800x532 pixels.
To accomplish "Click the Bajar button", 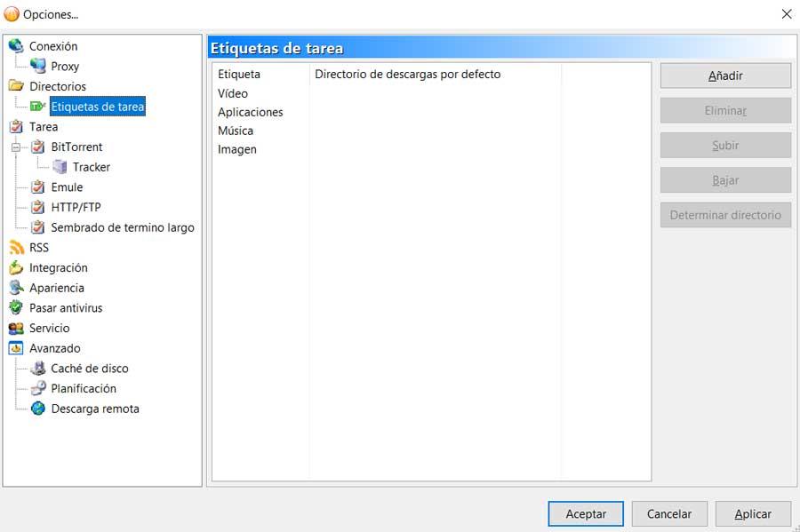I will pos(725,180).
